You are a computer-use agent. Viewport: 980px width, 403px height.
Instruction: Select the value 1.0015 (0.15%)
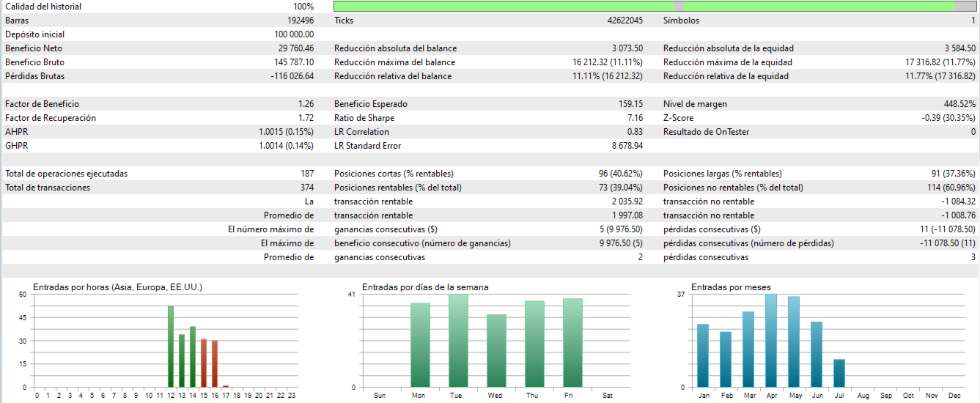point(287,132)
